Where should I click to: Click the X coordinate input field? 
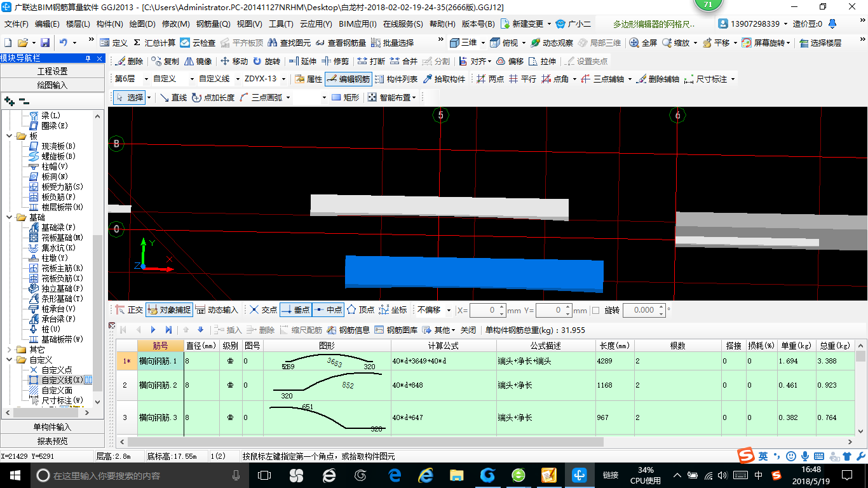(488, 310)
